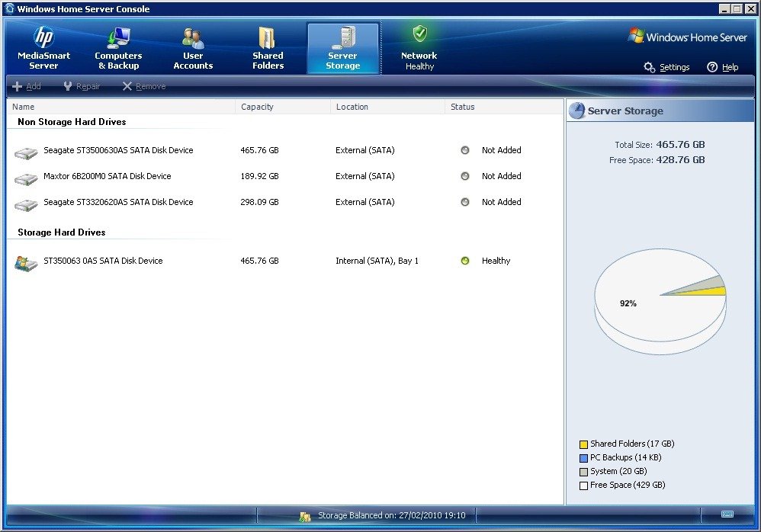The image size is (761, 532).
Task: Sort drives by Status column
Action: pyautogui.click(x=504, y=107)
